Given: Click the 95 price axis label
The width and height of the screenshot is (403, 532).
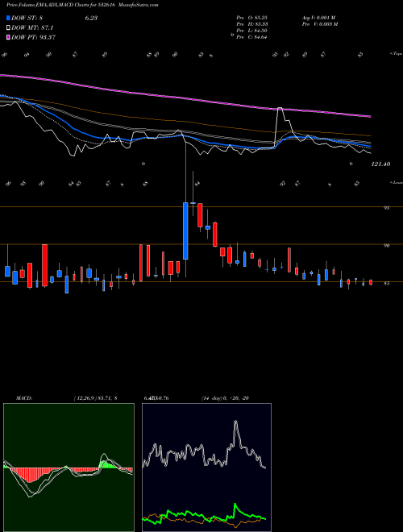Looking at the screenshot, I should coord(386,208).
